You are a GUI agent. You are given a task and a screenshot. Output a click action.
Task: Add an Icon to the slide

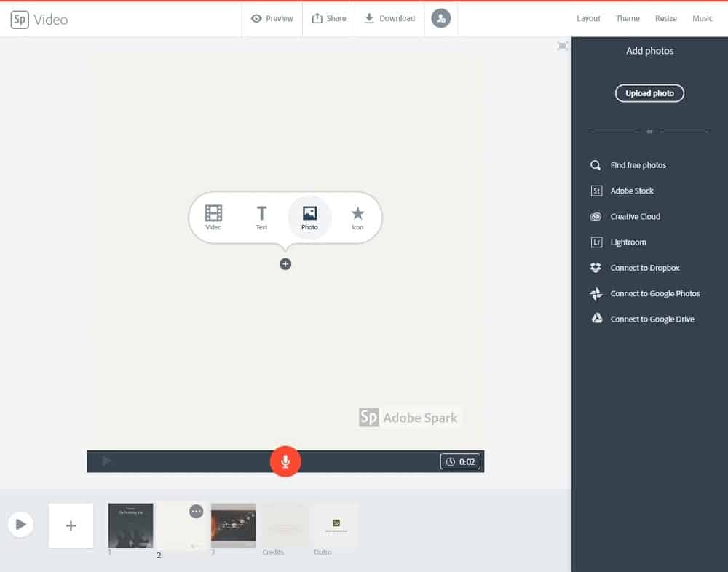point(357,218)
